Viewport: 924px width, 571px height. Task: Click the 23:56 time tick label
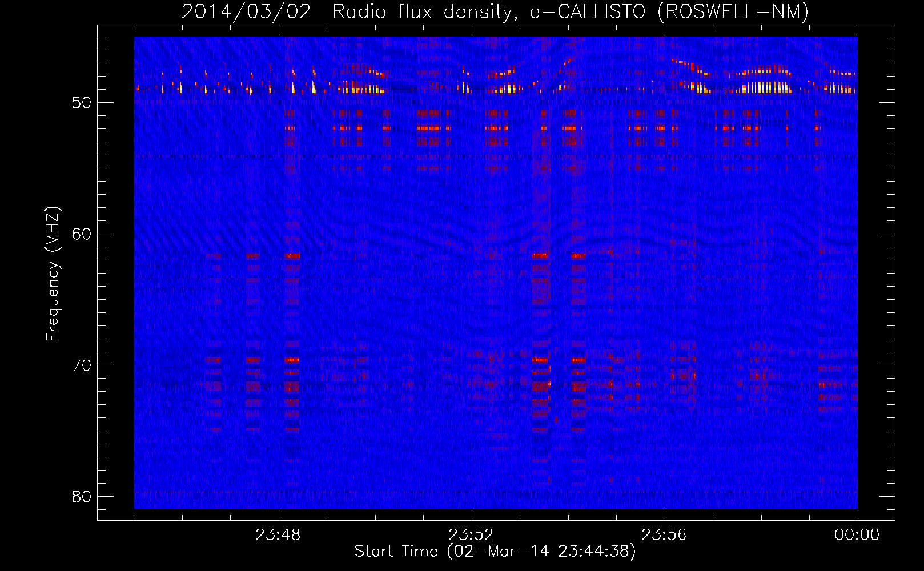tap(664, 535)
